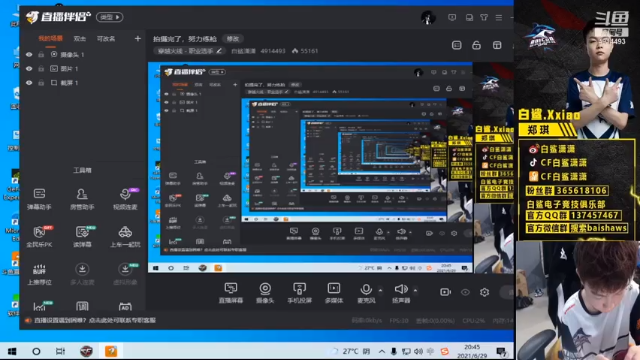This screenshot has width=640, height=360.
Task: Click the volume icon in system tray
Action: (418, 351)
